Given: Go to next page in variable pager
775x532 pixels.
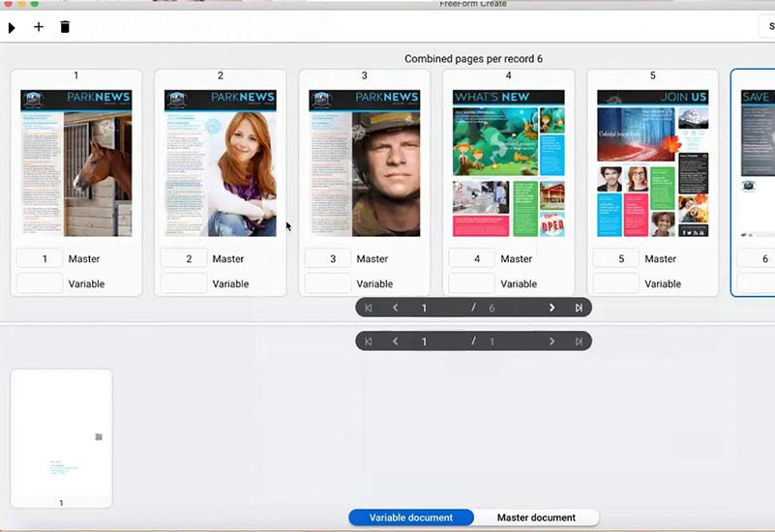Looking at the screenshot, I should coord(552,341).
